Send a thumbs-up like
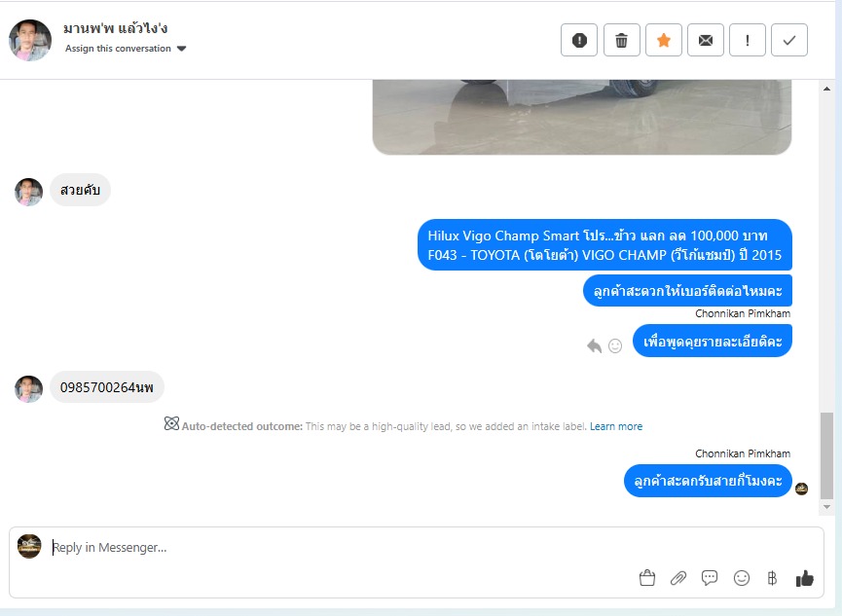The image size is (842, 616). 804,578
